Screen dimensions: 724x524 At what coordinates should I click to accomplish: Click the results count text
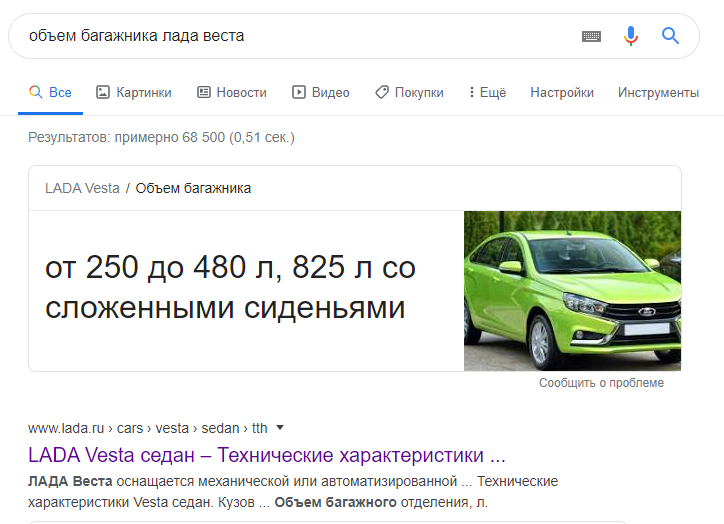(x=161, y=137)
